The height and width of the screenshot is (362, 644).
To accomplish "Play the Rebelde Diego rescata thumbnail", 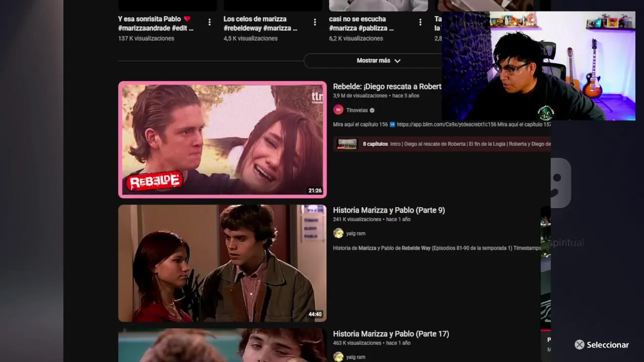I will pyautogui.click(x=222, y=139).
